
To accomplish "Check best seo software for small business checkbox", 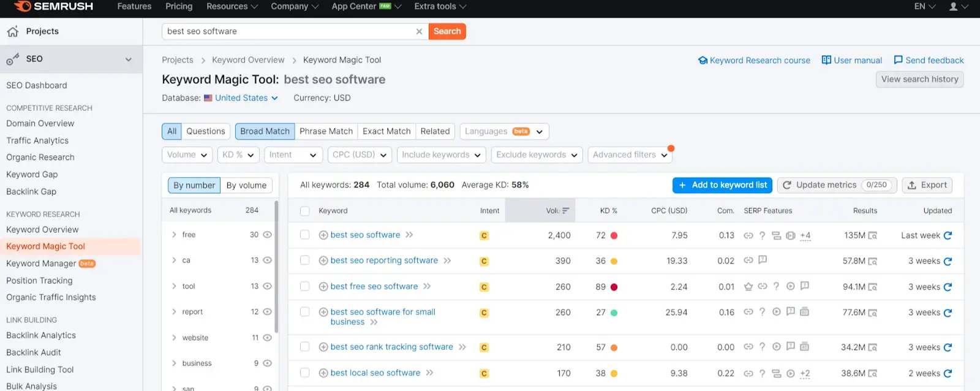I will pyautogui.click(x=304, y=312).
